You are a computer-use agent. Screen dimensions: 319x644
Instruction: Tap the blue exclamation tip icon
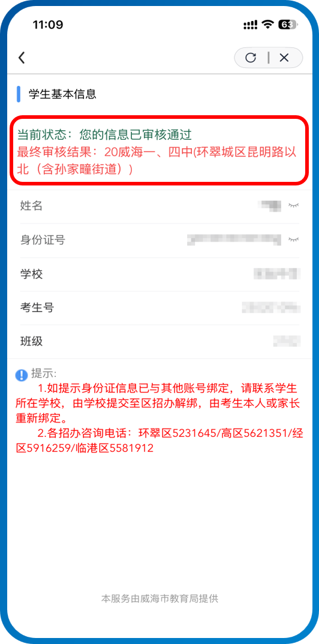point(22,375)
